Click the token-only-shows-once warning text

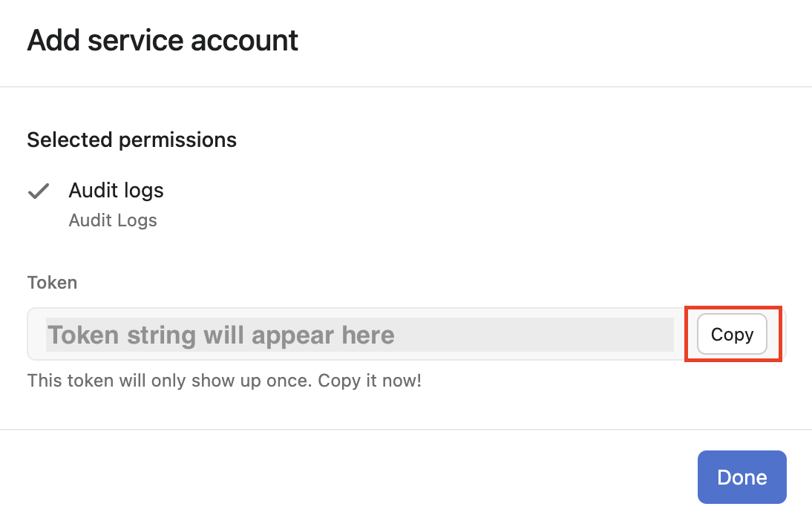[224, 381]
